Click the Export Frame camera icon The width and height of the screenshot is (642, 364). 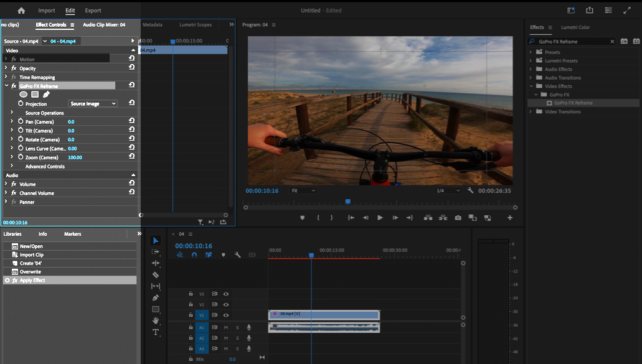(458, 218)
